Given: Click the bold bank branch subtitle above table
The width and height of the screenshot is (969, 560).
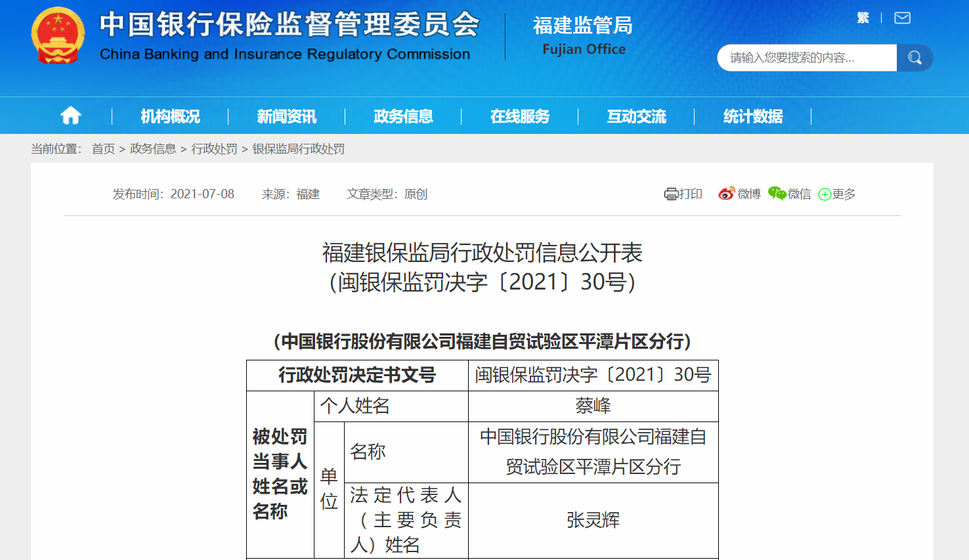Looking at the screenshot, I should 483,341.
